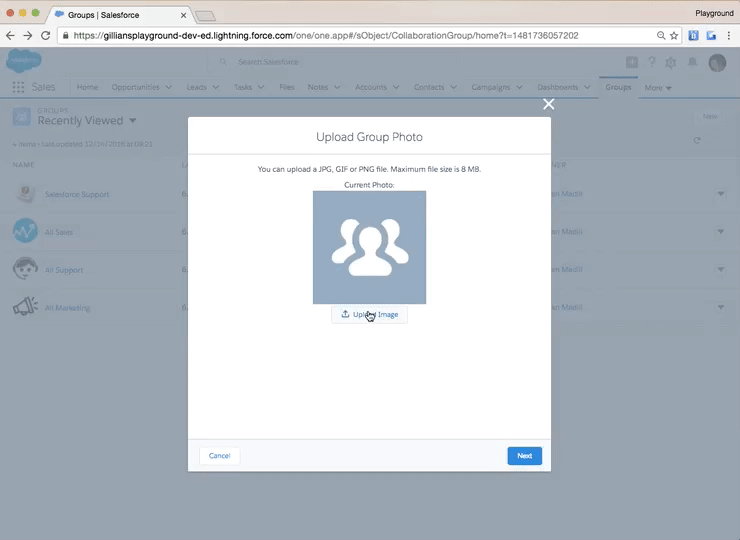Click the browser forward arrow

pyautogui.click(x=28, y=35)
